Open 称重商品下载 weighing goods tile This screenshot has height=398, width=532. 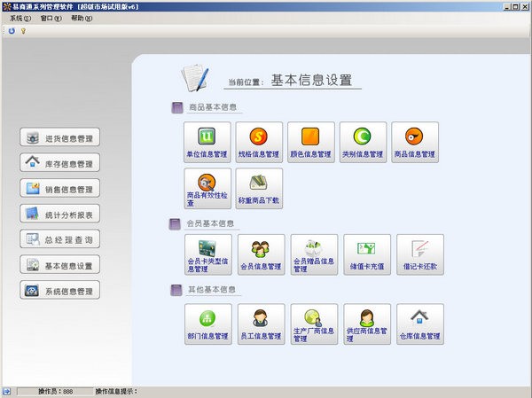point(259,188)
